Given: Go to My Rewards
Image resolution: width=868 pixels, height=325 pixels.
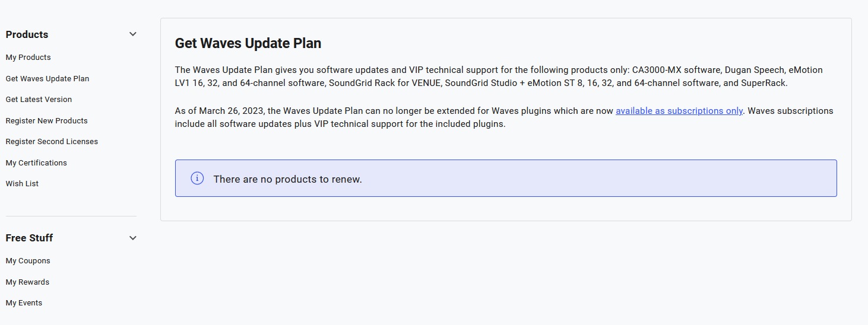Looking at the screenshot, I should 27,282.
